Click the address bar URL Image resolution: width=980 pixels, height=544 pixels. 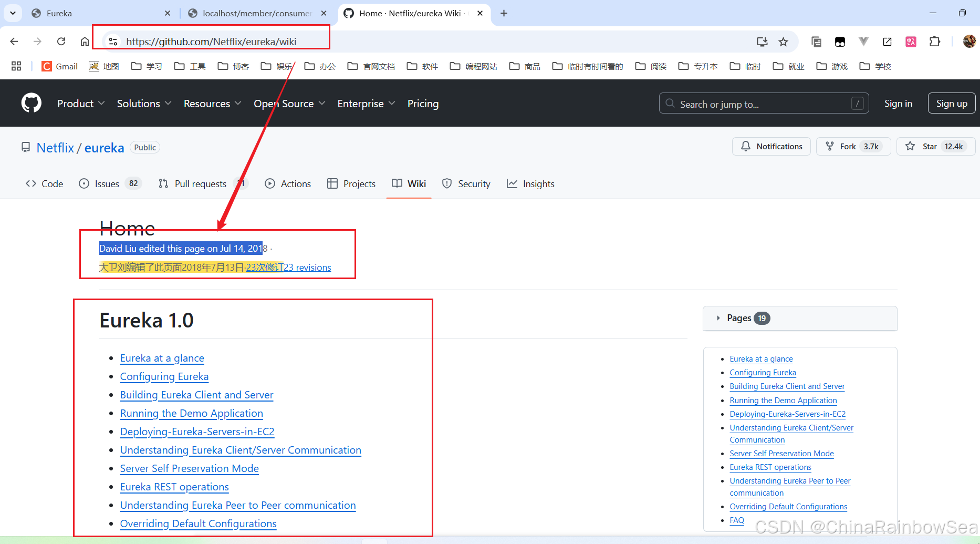coord(211,42)
